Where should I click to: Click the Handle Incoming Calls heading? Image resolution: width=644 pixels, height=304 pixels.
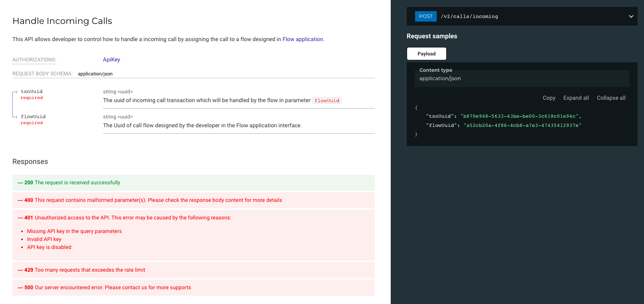point(62,21)
